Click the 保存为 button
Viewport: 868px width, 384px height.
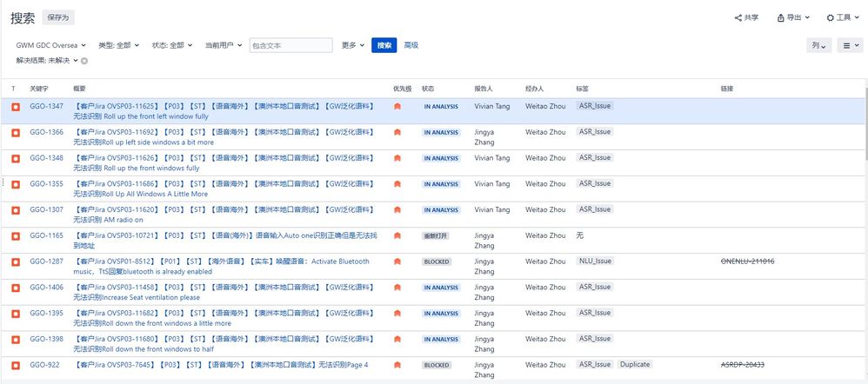tap(58, 17)
